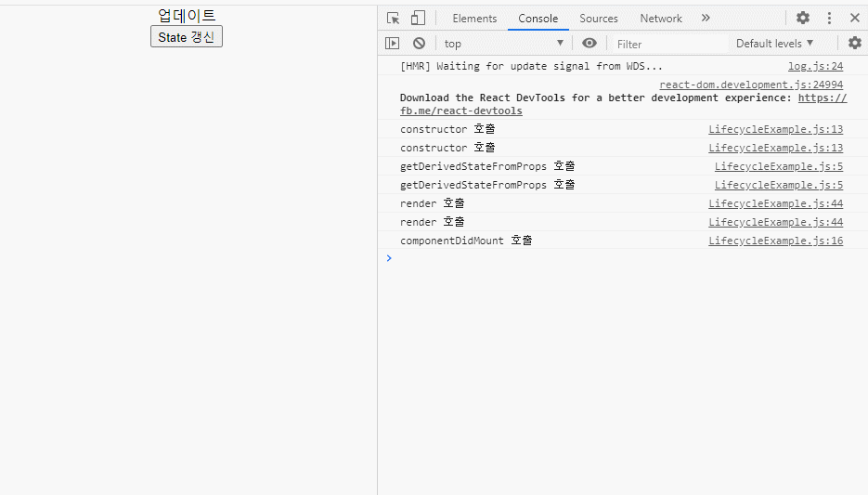Open the DevTools three-dot customize menu
This screenshot has height=495, width=868.
click(829, 19)
